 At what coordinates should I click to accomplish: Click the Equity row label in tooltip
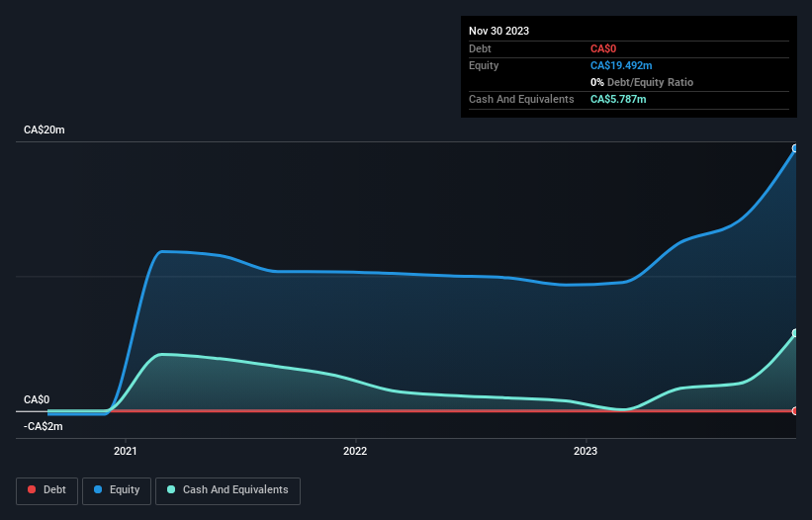click(484, 65)
